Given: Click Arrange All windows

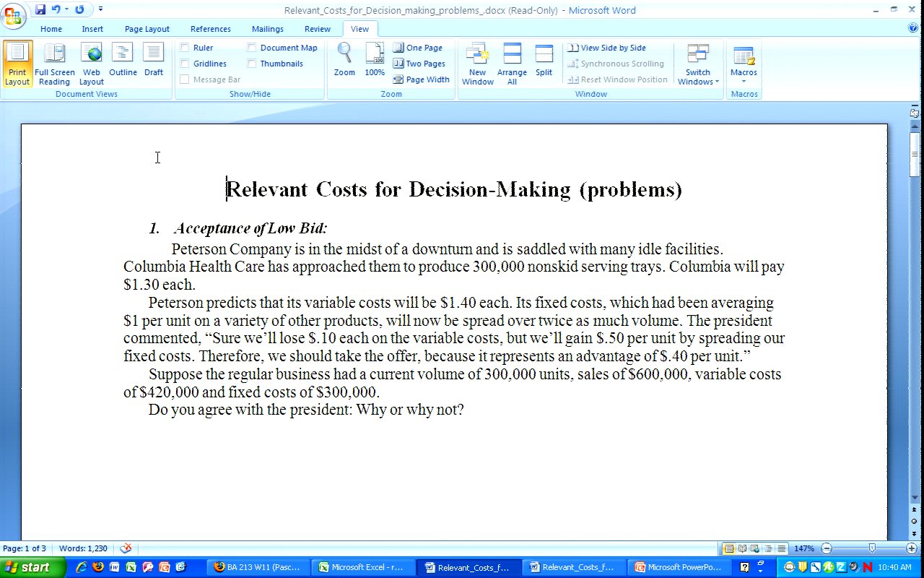Looking at the screenshot, I should click(x=512, y=64).
